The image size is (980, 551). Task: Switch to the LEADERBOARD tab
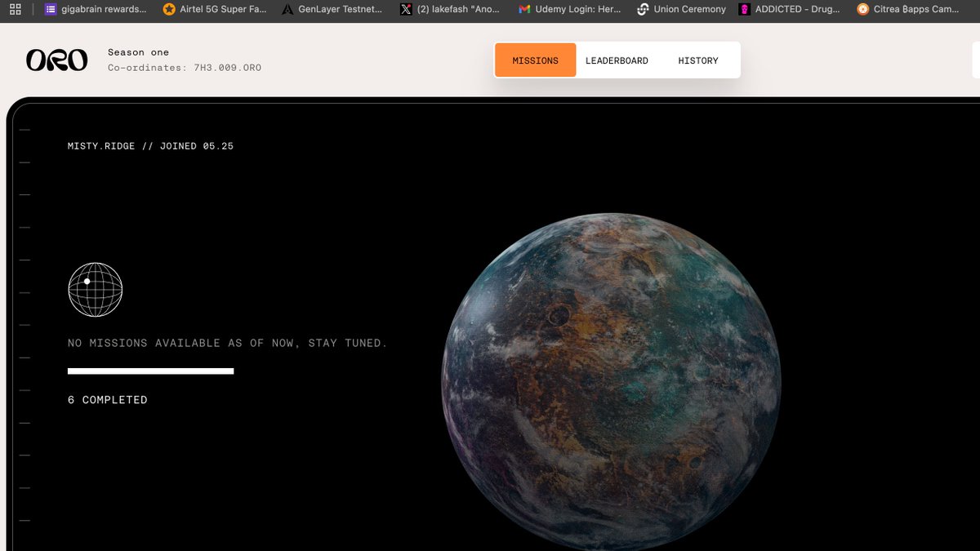tap(617, 60)
